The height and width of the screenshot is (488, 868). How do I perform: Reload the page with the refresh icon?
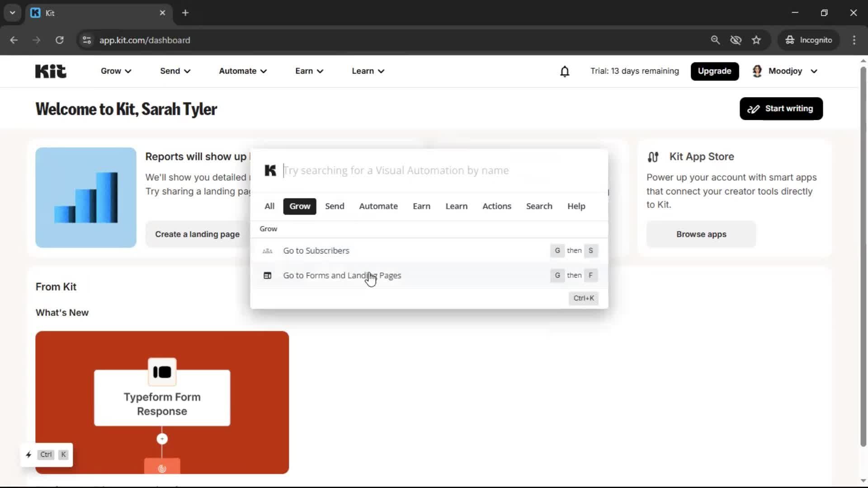(59, 40)
